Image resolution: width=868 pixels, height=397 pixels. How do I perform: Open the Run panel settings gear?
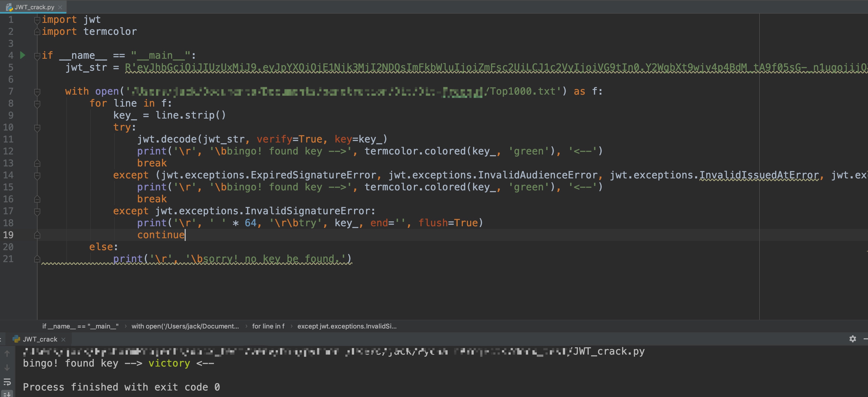852,339
